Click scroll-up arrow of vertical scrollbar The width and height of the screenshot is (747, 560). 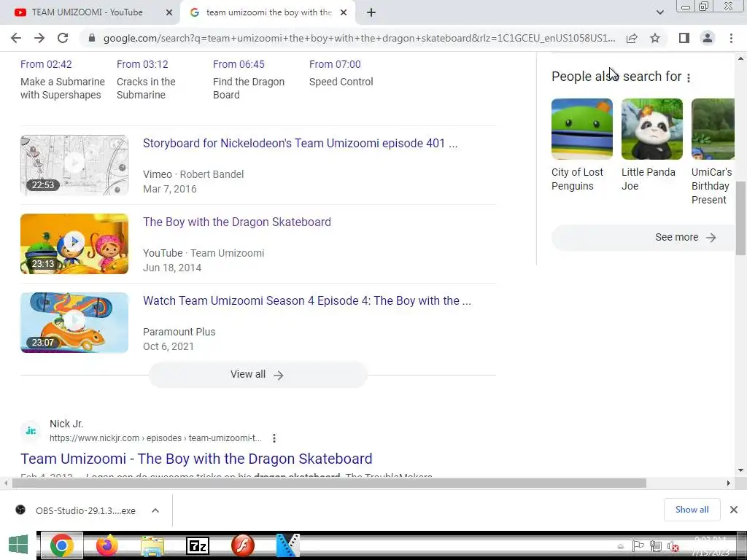pos(741,59)
